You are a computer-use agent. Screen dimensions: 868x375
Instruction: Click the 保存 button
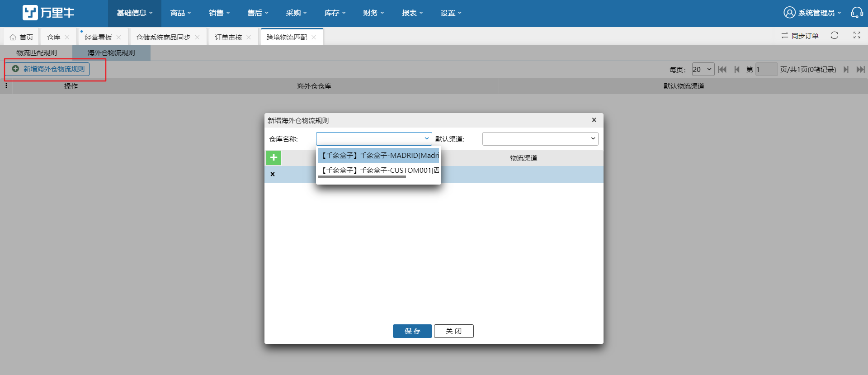[x=412, y=331]
